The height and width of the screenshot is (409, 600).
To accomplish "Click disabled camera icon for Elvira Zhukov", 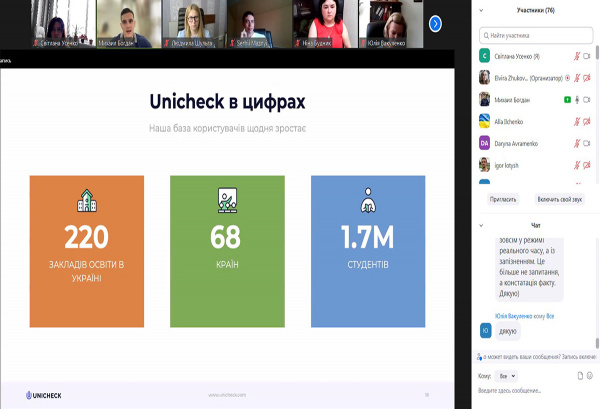I will (587, 78).
